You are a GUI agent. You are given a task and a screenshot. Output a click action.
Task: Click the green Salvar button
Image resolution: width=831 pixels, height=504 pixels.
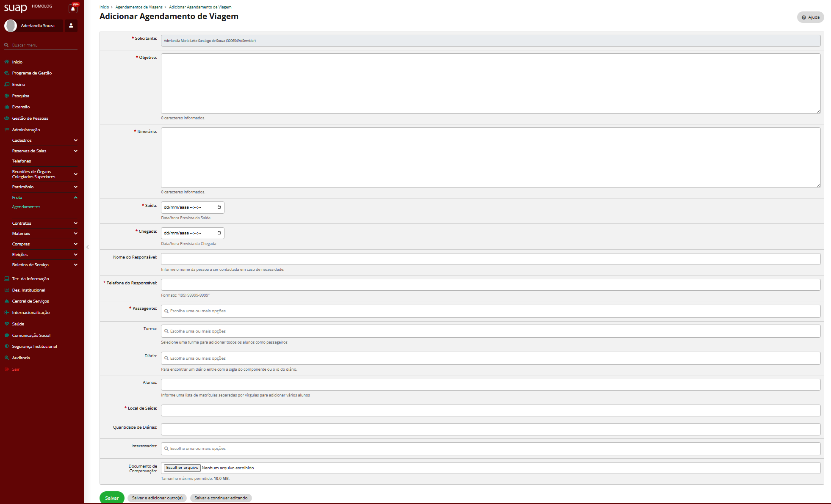tap(112, 498)
